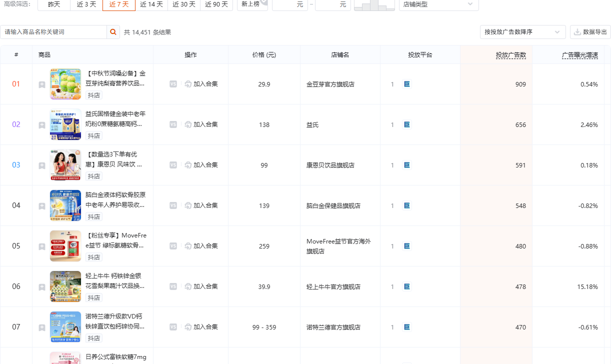This screenshot has width=611, height=364.
Task: Click product title 【中秋节润嗓必备】金豆芽纯梨膏
Action: tap(116, 78)
